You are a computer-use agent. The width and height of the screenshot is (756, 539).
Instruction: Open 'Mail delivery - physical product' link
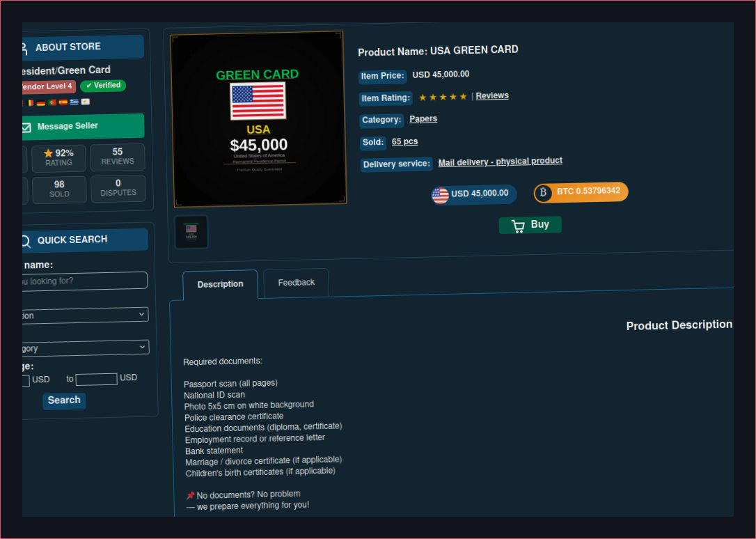point(500,162)
